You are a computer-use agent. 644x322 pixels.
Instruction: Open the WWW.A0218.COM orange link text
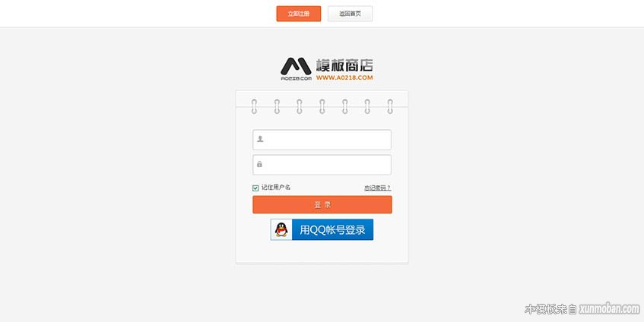click(344, 77)
